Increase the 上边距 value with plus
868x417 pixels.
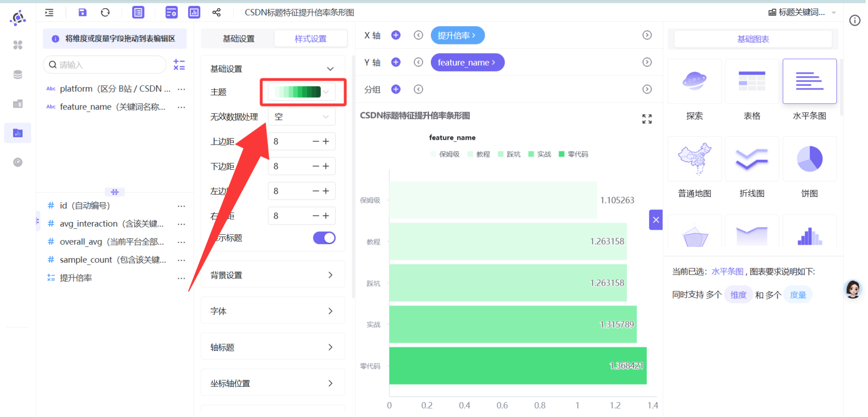326,141
